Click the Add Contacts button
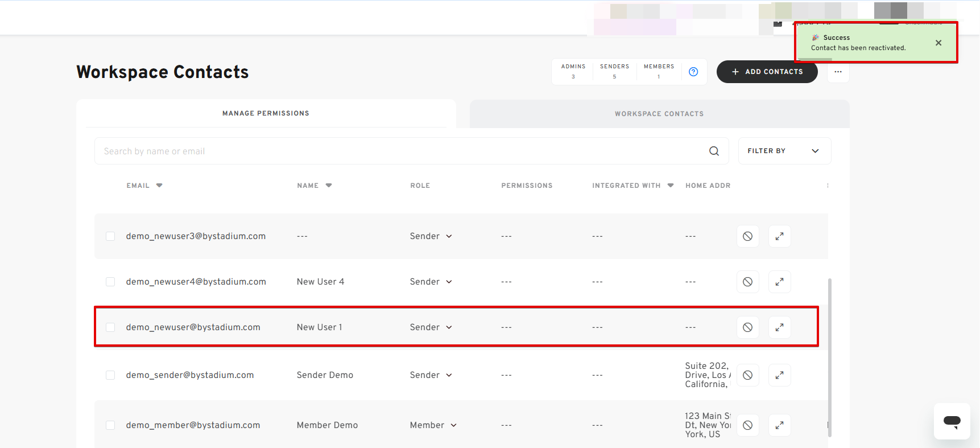The width and height of the screenshot is (980, 448). pyautogui.click(x=767, y=72)
